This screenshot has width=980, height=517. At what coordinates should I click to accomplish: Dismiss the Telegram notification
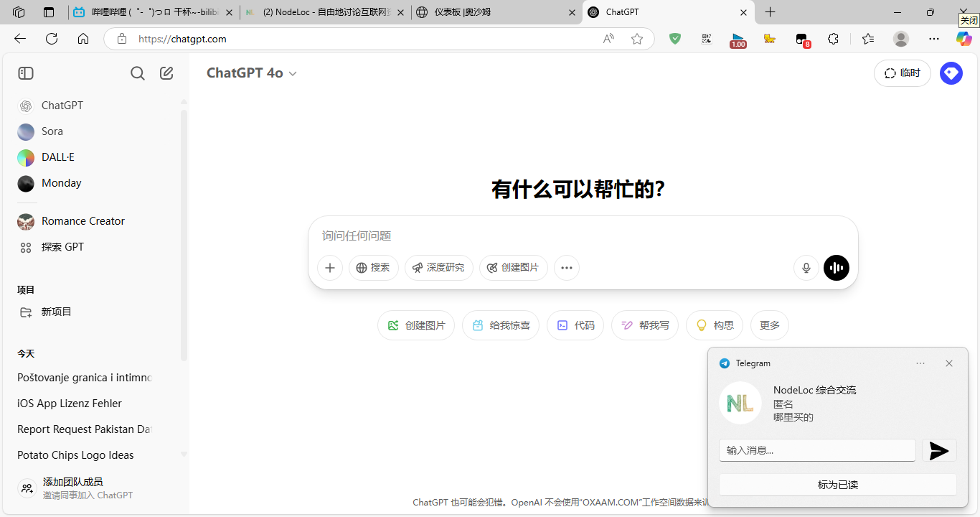pyautogui.click(x=949, y=363)
